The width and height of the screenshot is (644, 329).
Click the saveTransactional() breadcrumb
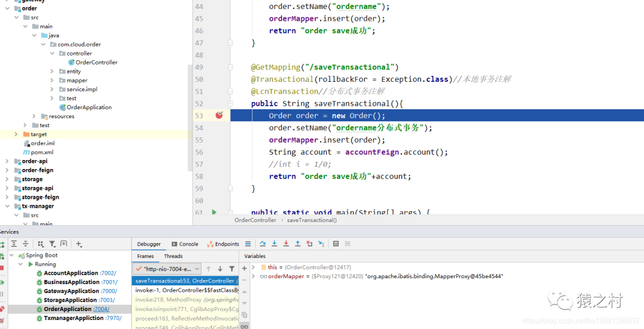pyautogui.click(x=312, y=220)
